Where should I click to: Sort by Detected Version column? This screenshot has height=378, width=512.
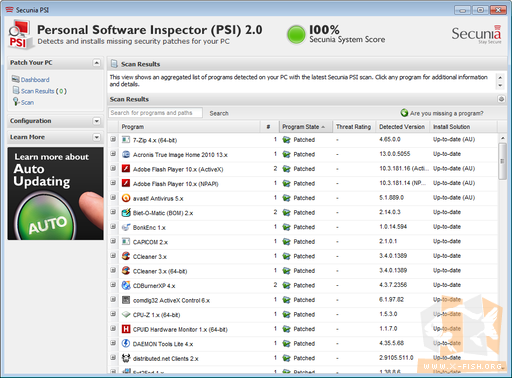(403, 127)
